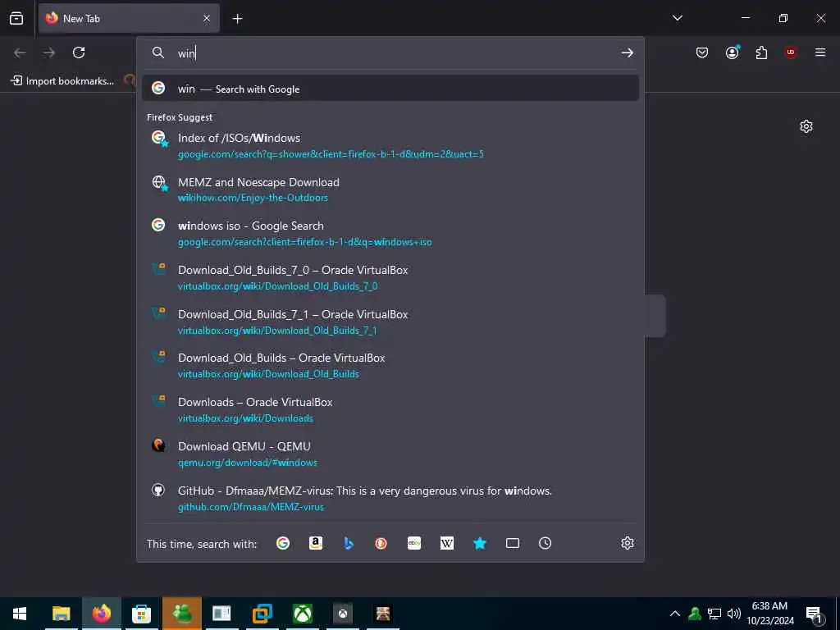Screen dimensions: 840x630
Task: Open the network icon in system tray
Action: pyautogui.click(x=714, y=614)
